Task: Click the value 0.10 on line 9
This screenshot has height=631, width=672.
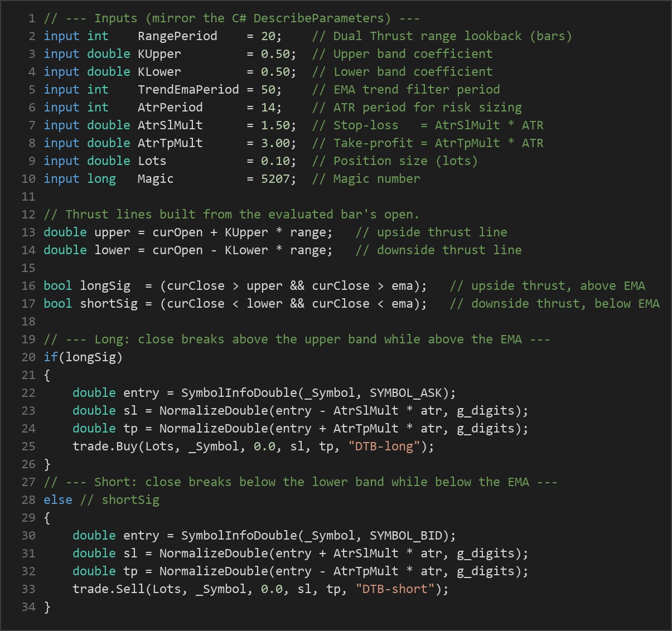Action: [x=275, y=161]
